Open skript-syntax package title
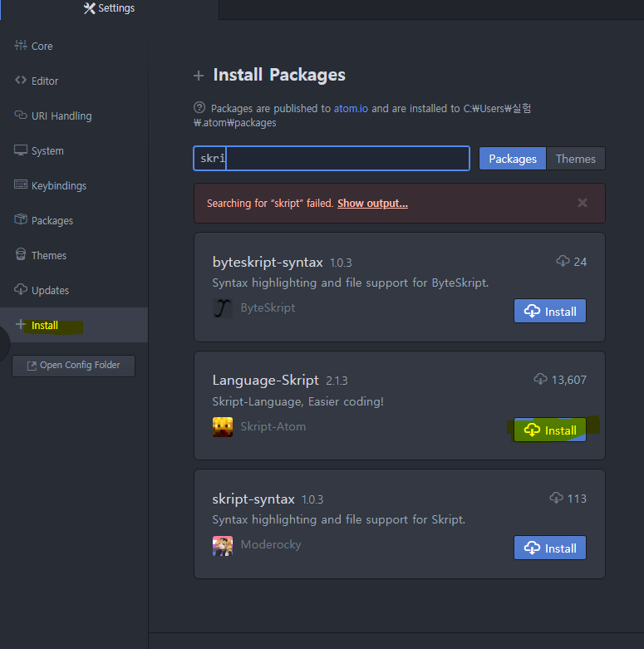The image size is (644, 649). 253,499
